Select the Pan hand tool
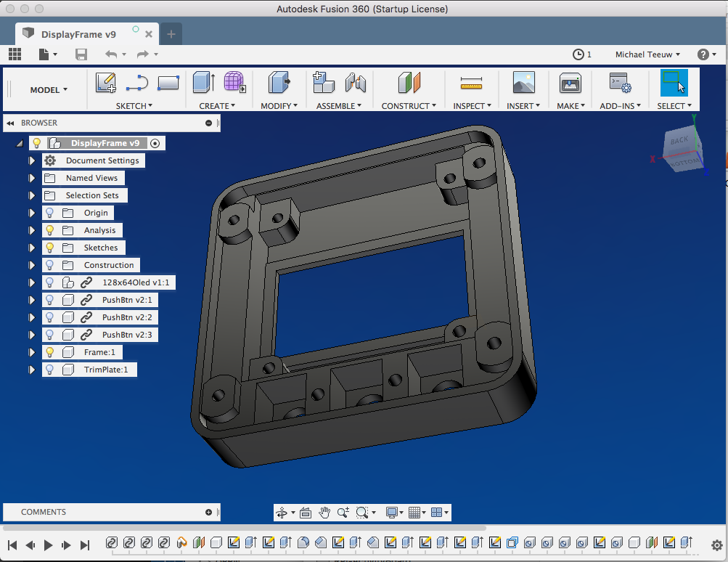 (x=324, y=513)
